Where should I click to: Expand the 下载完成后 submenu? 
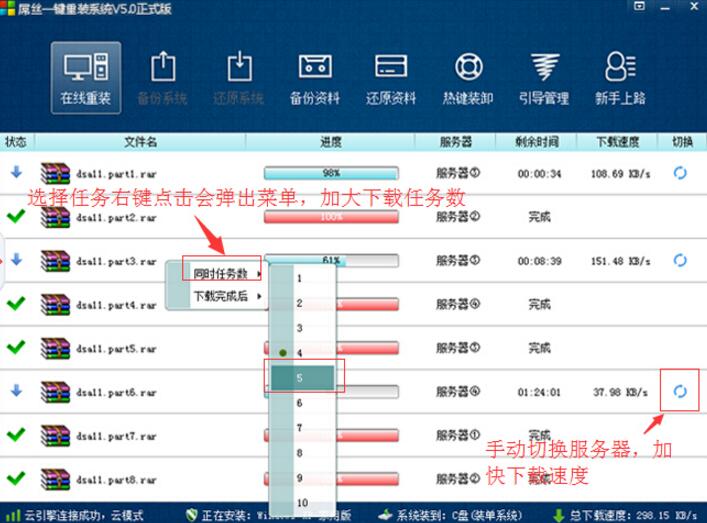tap(221, 296)
